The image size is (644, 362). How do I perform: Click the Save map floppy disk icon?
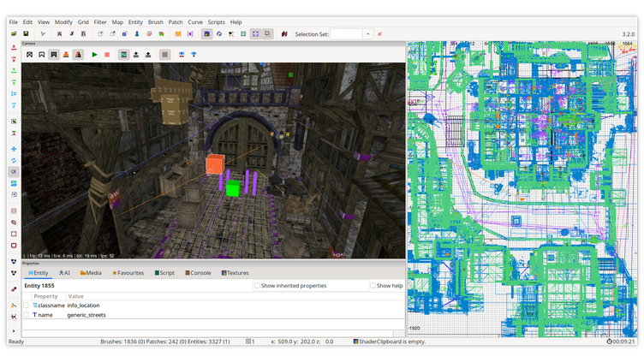coord(24,34)
